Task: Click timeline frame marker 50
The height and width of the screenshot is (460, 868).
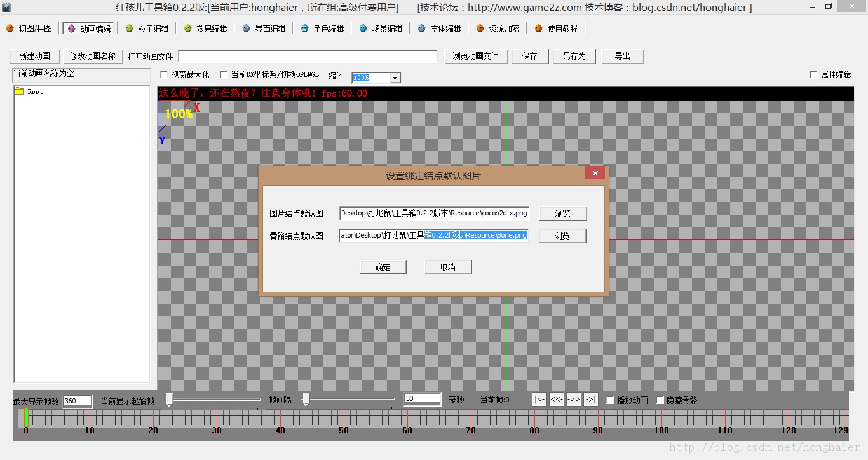Action: tap(344, 430)
